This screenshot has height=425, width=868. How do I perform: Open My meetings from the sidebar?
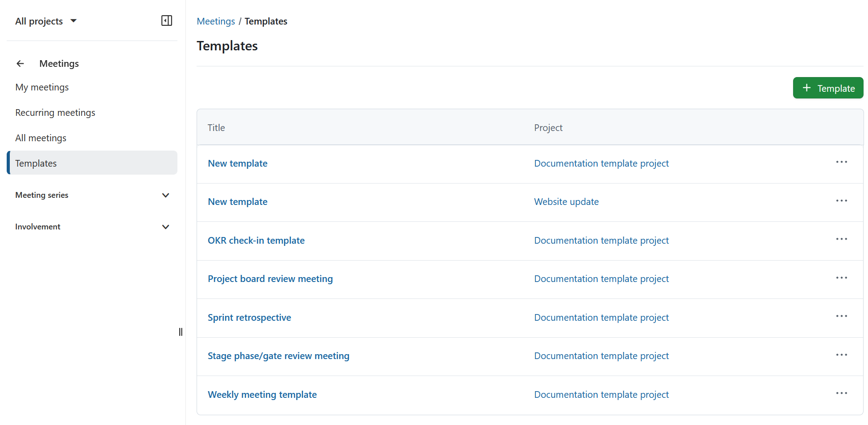42,87
